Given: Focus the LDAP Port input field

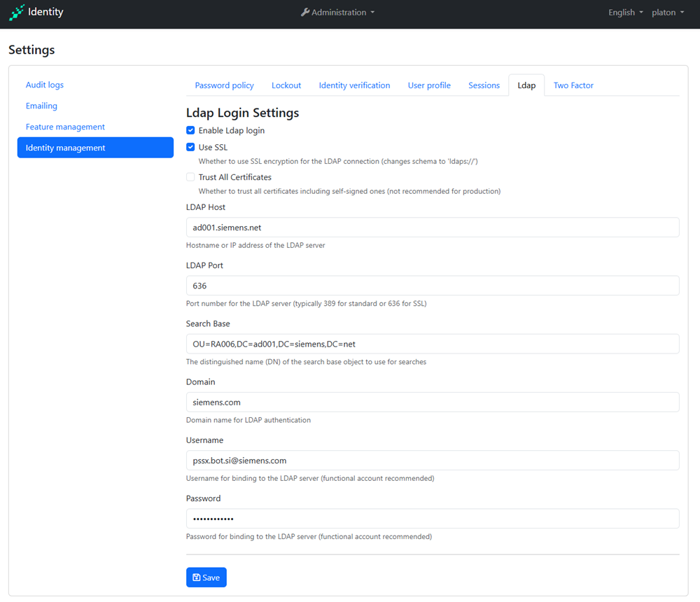Looking at the screenshot, I should point(432,286).
